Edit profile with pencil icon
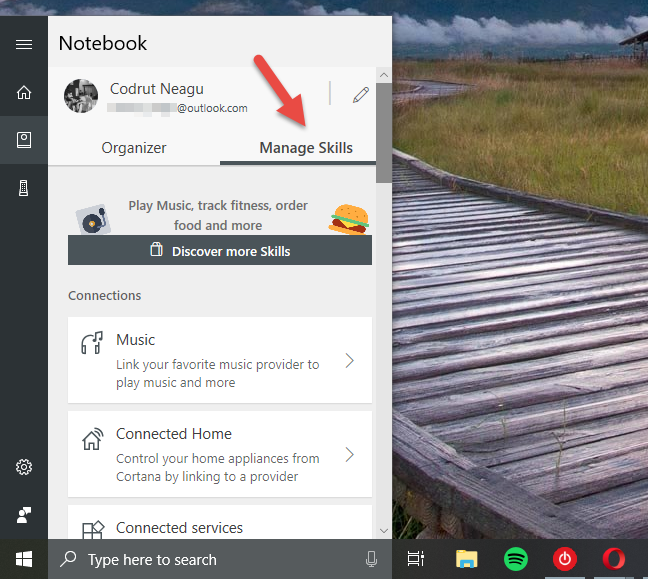This screenshot has width=648, height=579. point(361,95)
